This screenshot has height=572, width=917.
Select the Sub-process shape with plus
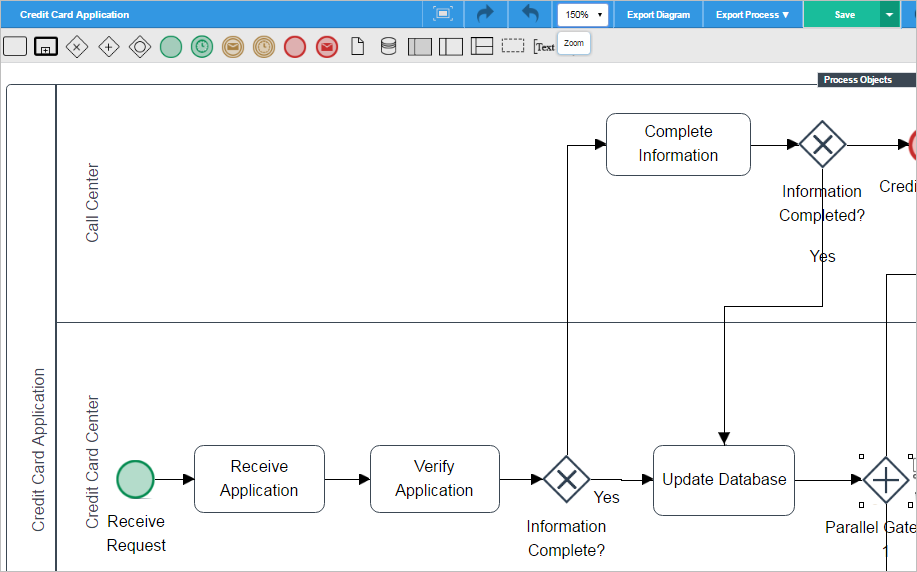[46, 46]
